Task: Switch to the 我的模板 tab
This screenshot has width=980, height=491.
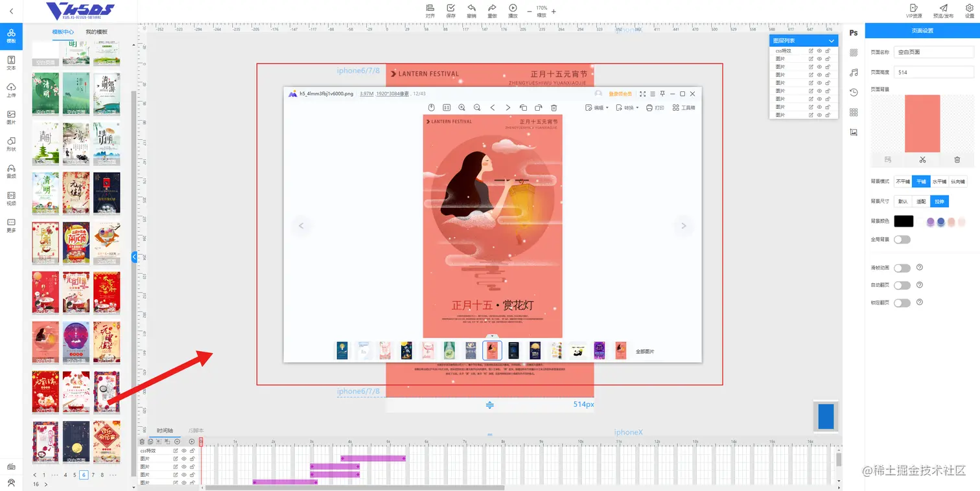Action: [97, 32]
